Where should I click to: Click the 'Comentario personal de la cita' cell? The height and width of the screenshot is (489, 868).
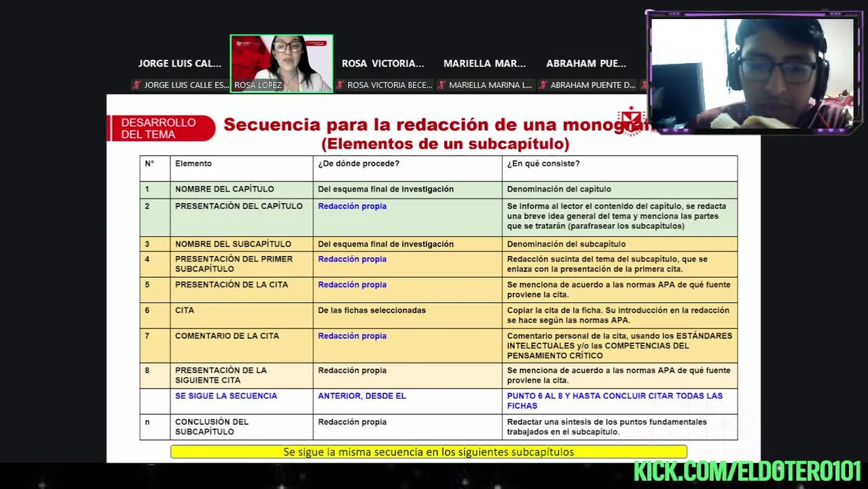(x=619, y=346)
